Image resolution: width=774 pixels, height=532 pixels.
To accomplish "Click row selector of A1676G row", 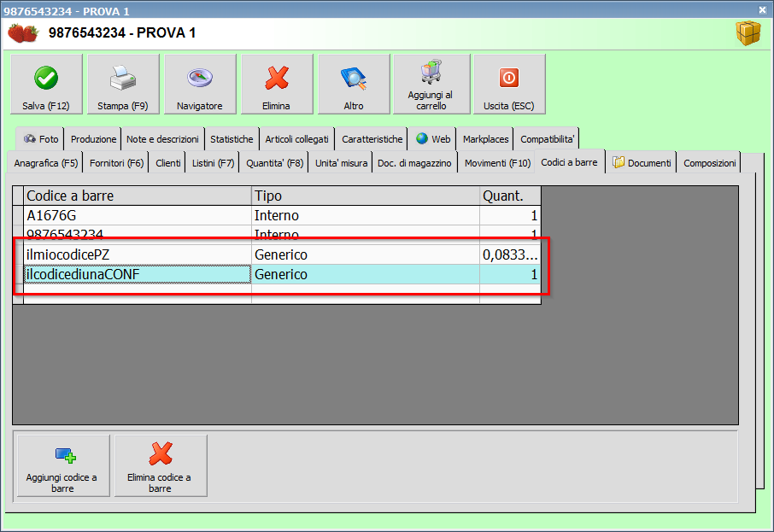I will tap(18, 216).
